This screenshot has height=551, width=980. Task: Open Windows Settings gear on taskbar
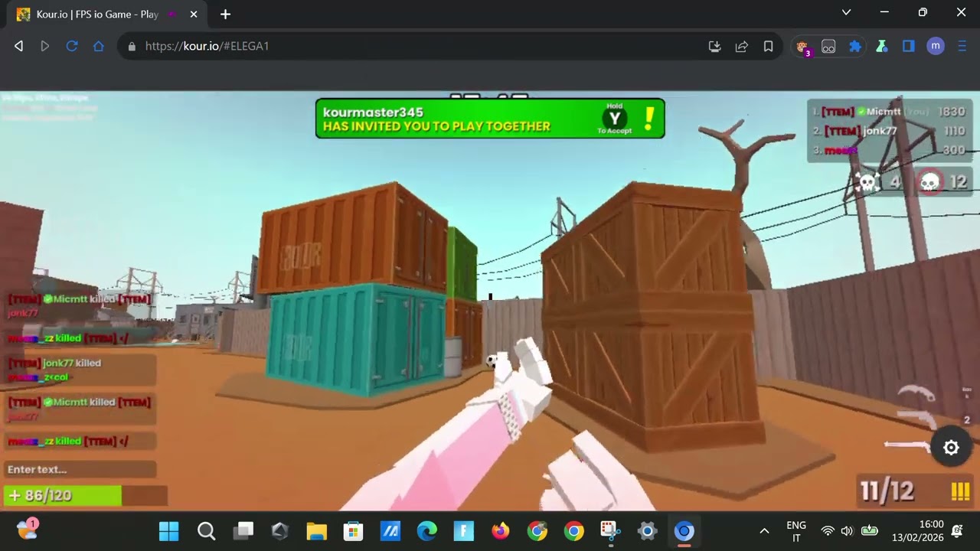(x=647, y=531)
